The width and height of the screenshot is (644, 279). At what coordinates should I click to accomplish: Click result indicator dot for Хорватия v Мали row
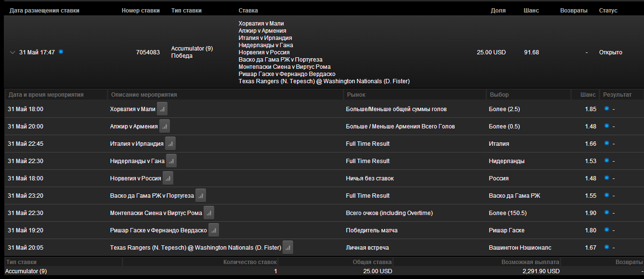pos(607,109)
